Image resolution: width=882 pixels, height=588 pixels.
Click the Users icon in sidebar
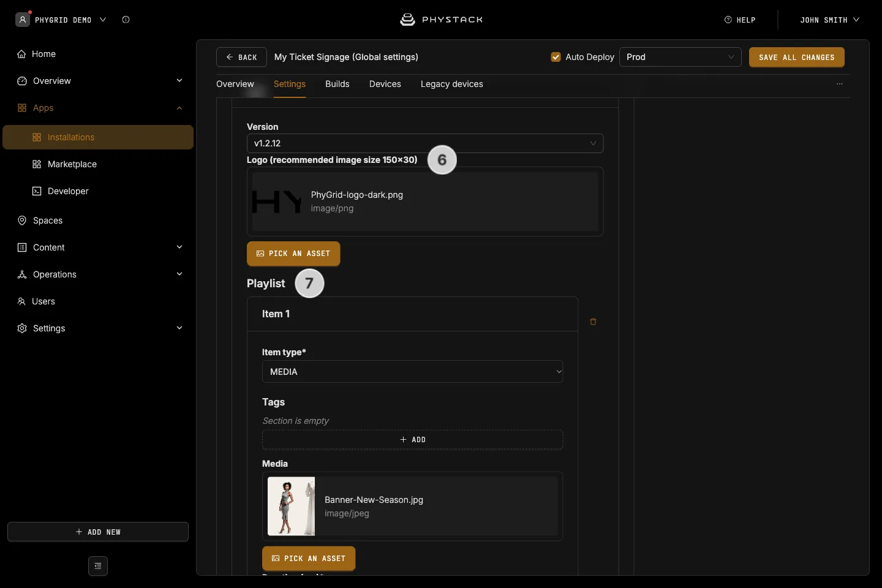coord(21,301)
